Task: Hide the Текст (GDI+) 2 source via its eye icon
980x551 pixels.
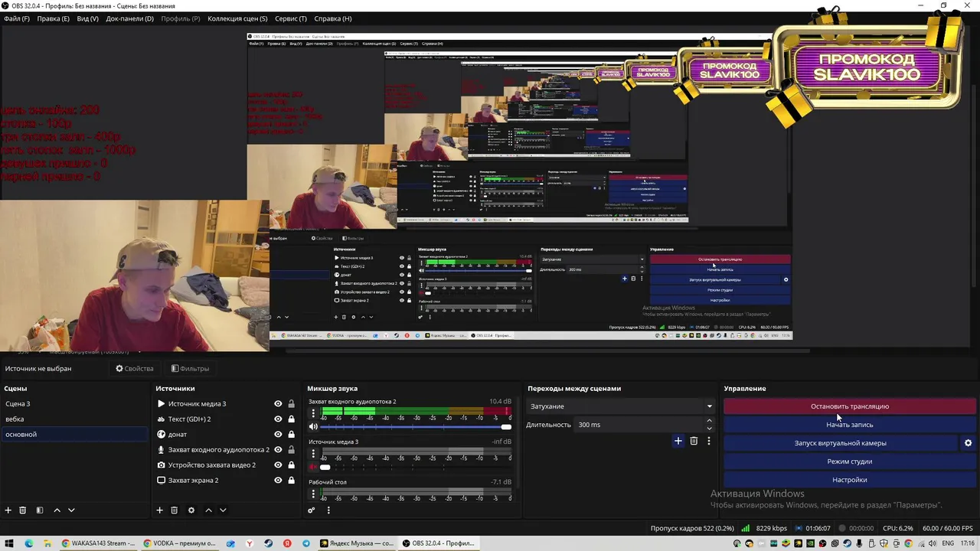Action: (x=278, y=419)
